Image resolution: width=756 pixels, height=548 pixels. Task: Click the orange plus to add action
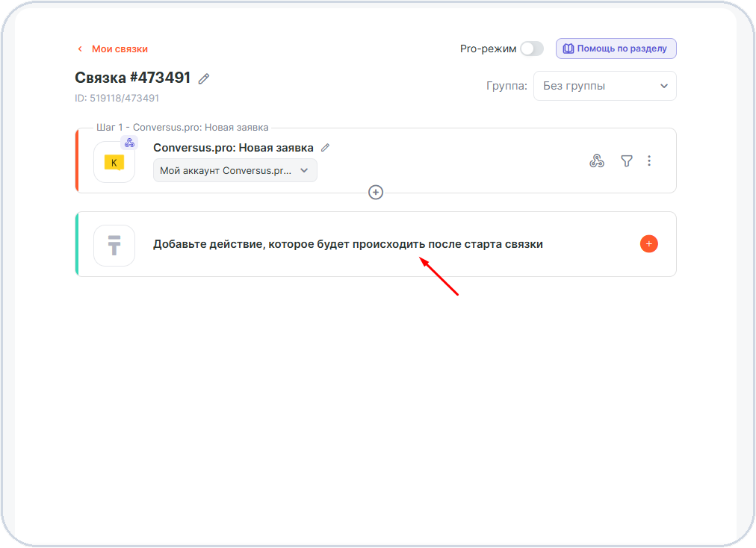click(x=649, y=244)
